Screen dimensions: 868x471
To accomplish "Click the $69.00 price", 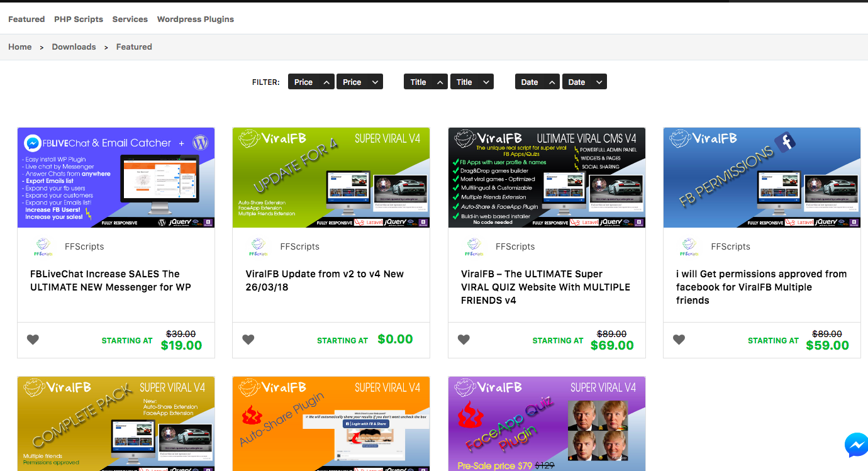I will pyautogui.click(x=612, y=345).
